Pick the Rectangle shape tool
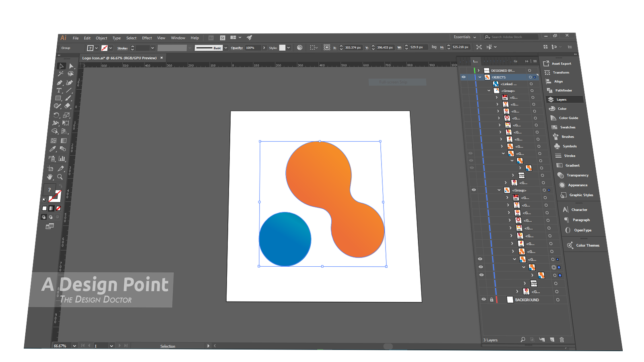 [58, 98]
